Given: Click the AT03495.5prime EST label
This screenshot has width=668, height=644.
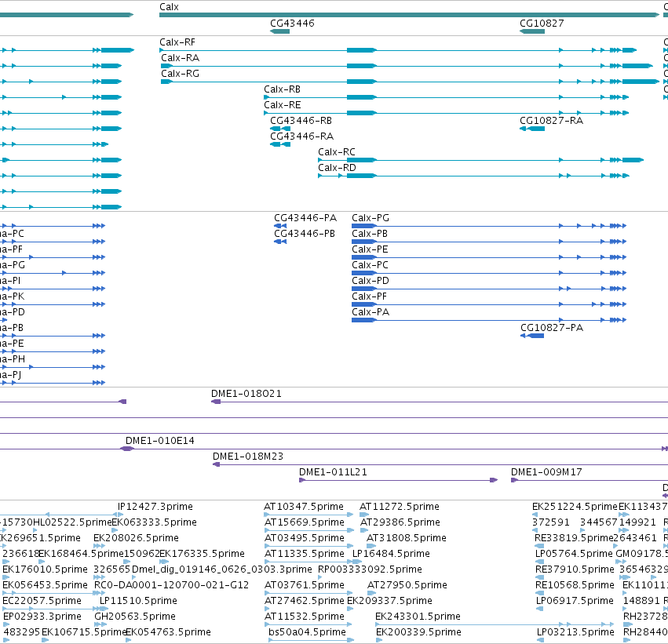Looking at the screenshot, I should click(305, 538).
